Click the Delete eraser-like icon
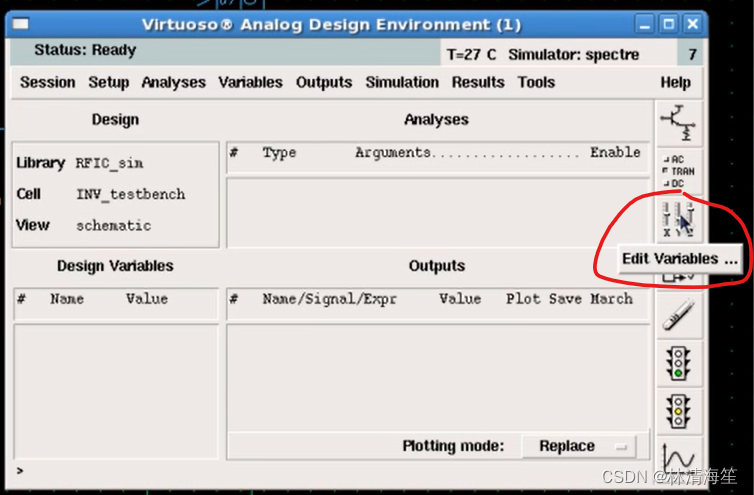The width and height of the screenshot is (754, 495). (679, 315)
